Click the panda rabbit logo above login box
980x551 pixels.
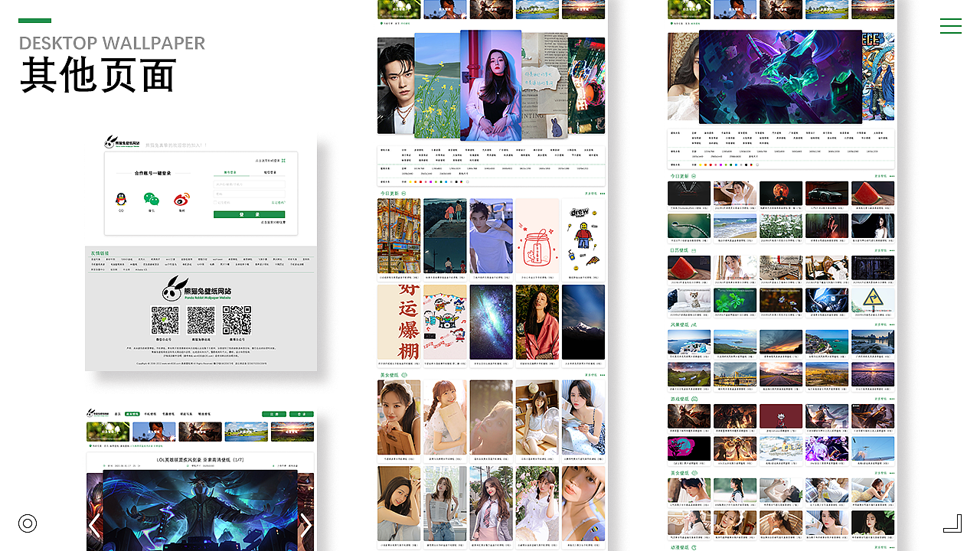[122, 143]
